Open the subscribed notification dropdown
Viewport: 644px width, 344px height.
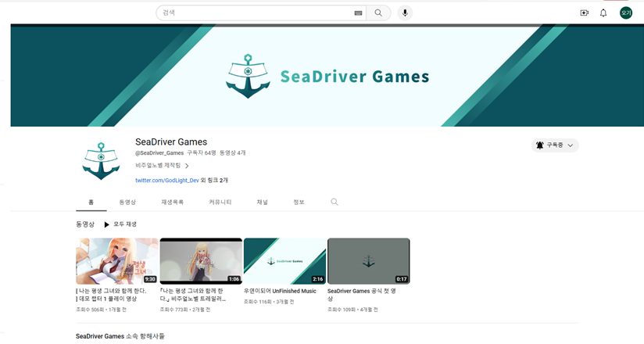pos(555,145)
